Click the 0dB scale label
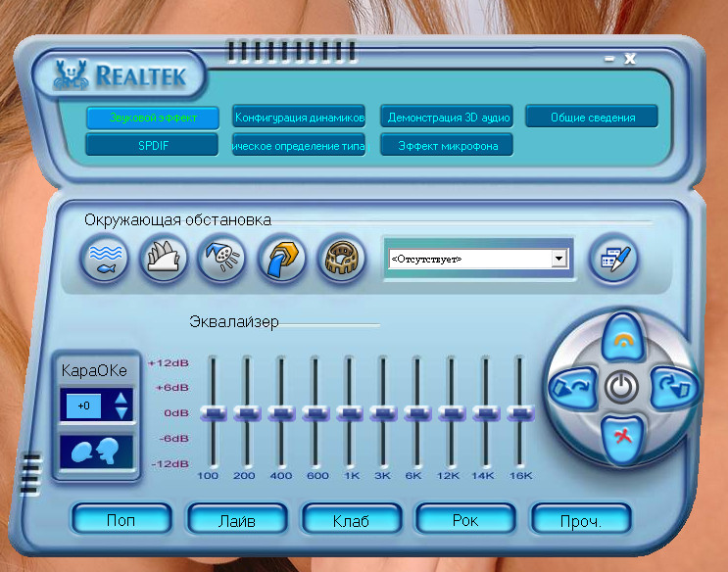The image size is (728, 572). [x=176, y=412]
